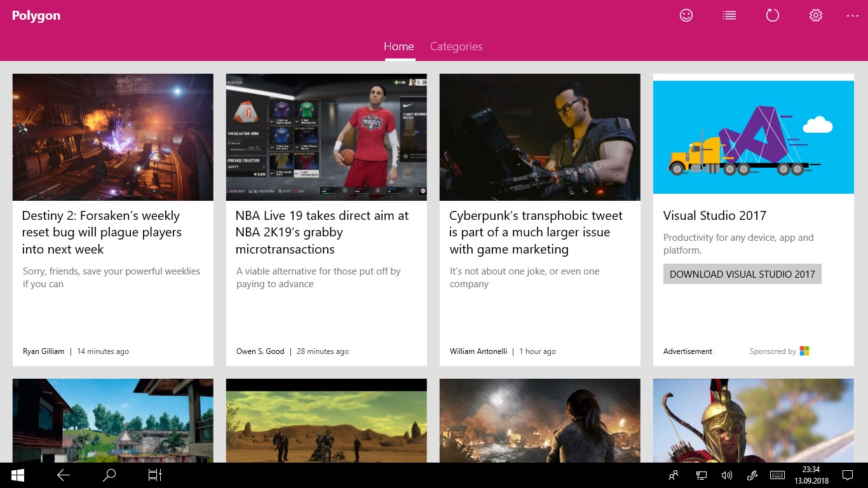This screenshot has width=868, height=488.
Task: Click the taskbar back arrow
Action: [64, 475]
